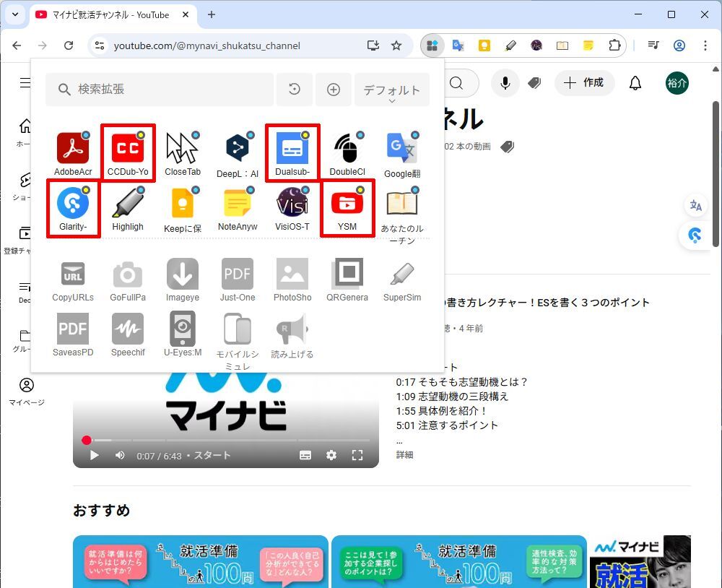
Task: Open YouTube notifications bell
Action: pos(635,83)
